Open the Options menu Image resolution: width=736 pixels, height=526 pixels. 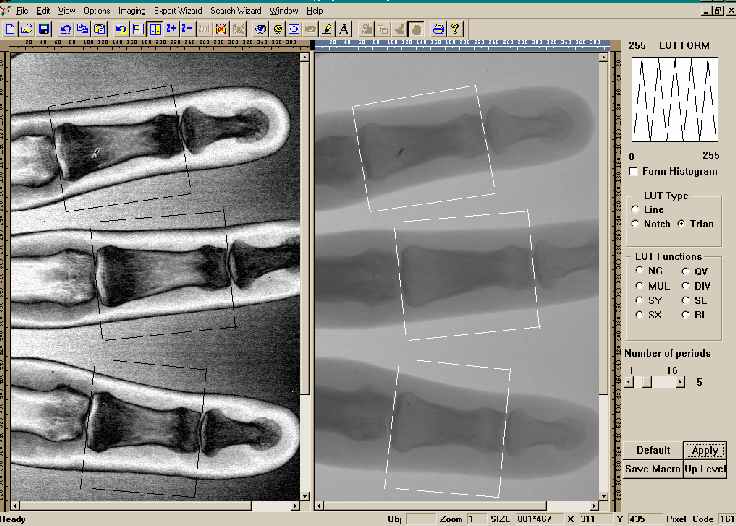[97, 9]
